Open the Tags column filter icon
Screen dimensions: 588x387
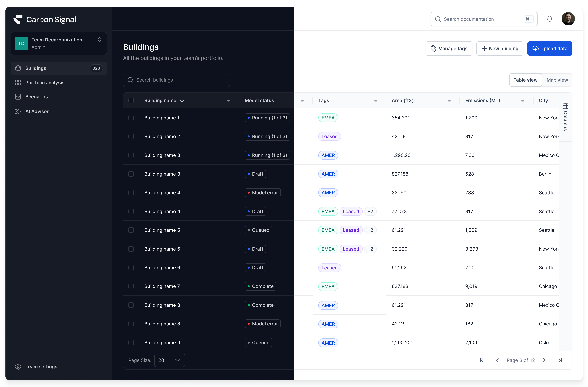[376, 100]
